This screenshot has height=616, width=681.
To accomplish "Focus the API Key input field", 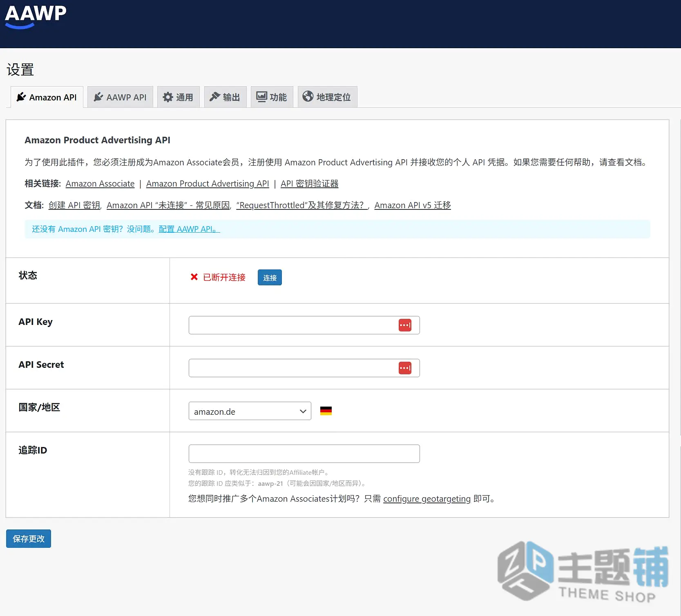I will 304,325.
